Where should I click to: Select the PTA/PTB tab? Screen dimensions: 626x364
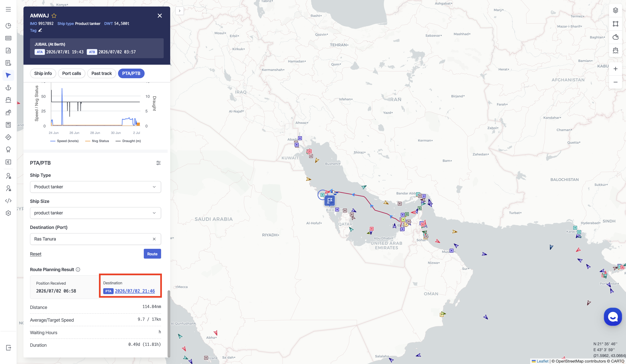click(x=131, y=73)
